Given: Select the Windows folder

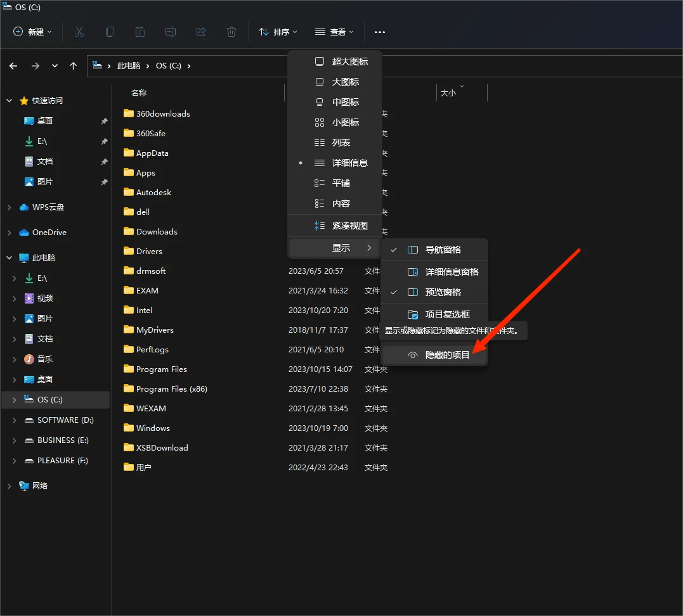Looking at the screenshot, I should 153,428.
